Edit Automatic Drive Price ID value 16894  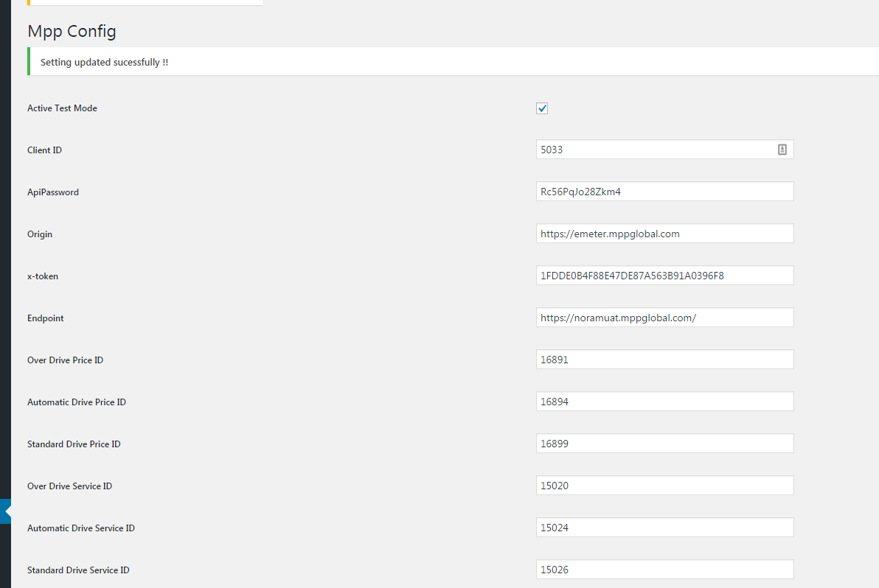tap(665, 402)
